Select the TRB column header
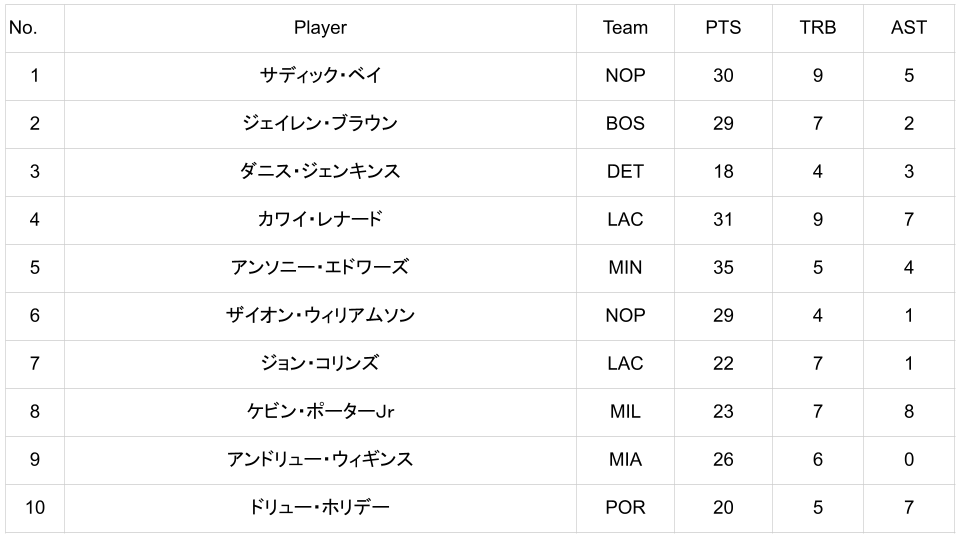Screen dimensions: 960x540 (x=817, y=28)
